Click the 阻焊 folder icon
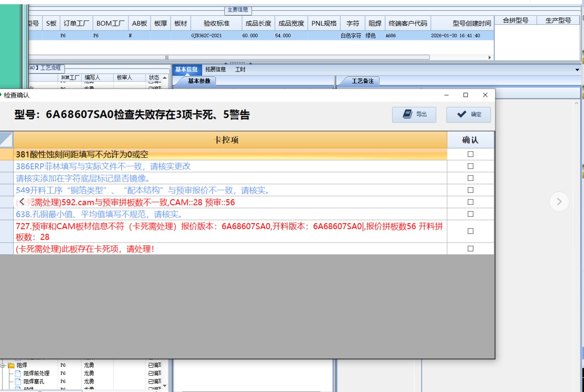 tap(11, 365)
